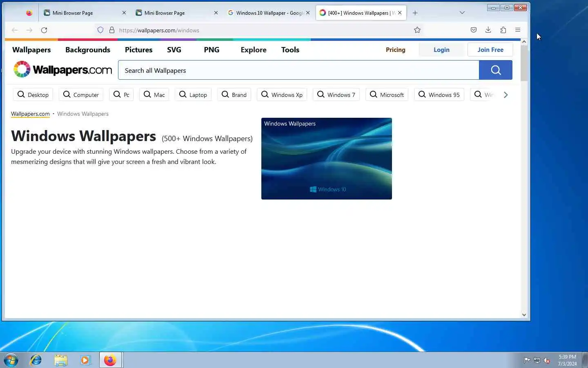Image resolution: width=588 pixels, height=368 pixels.
Task: Click the Firefox taskbar icon
Action: [x=110, y=360]
